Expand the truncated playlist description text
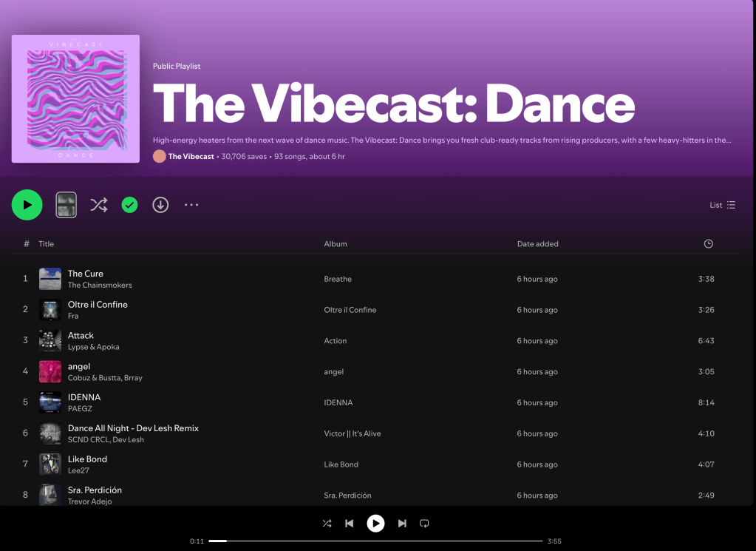 click(442, 140)
